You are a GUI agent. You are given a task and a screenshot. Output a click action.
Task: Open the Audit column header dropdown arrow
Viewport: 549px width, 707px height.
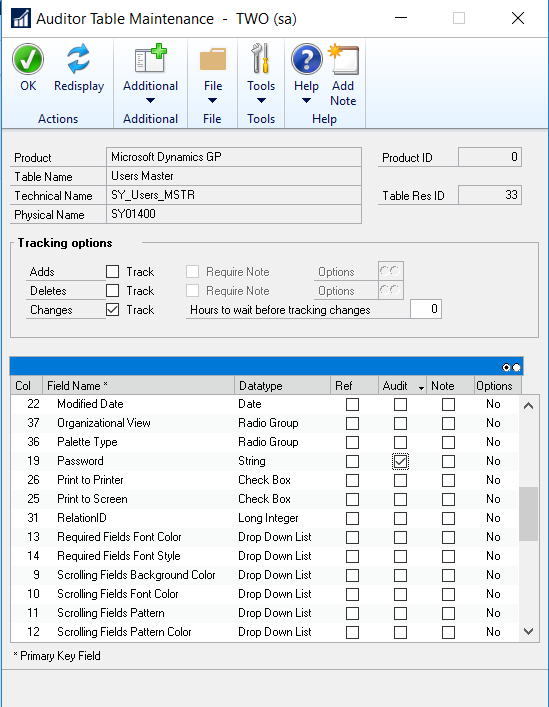pos(421,388)
